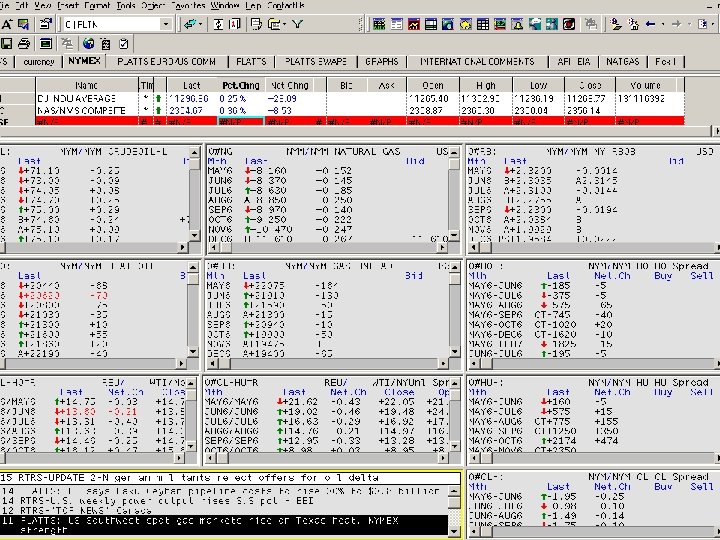Click the green quote grid object icon
This screenshot has width=720, height=540.
[379, 24]
